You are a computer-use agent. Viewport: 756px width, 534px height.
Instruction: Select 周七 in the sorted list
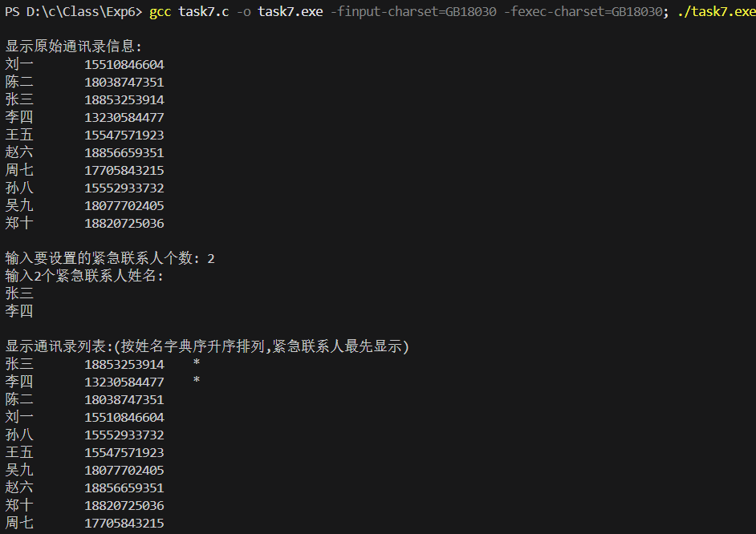point(19,523)
